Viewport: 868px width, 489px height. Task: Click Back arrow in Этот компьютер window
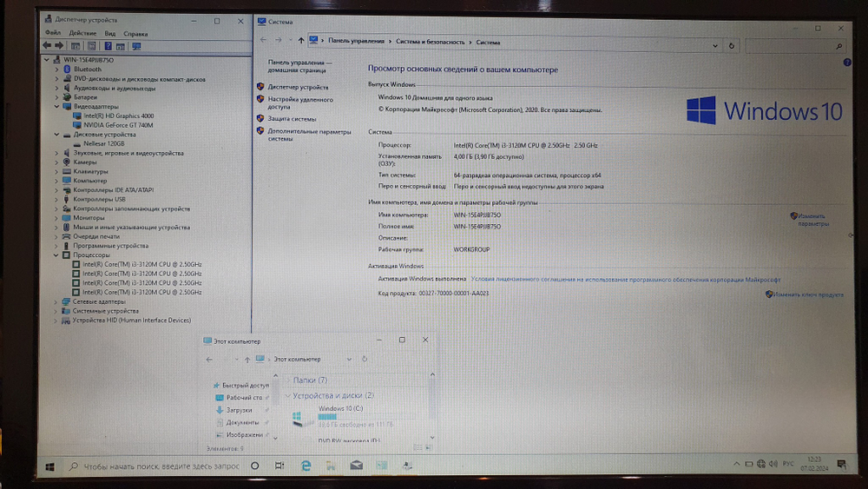point(209,360)
